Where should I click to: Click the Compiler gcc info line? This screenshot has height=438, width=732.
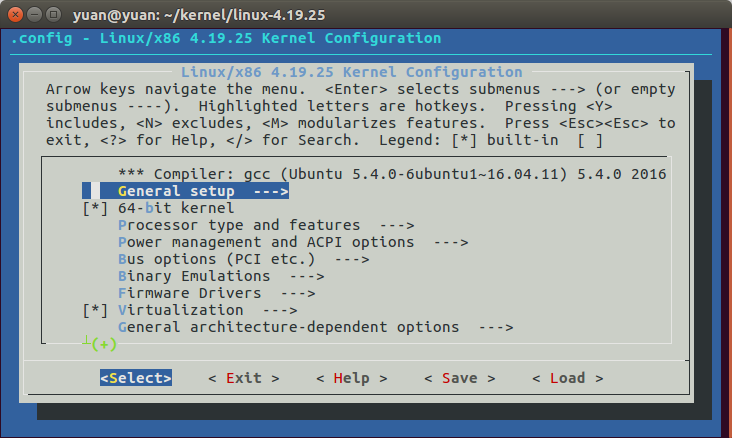392,174
